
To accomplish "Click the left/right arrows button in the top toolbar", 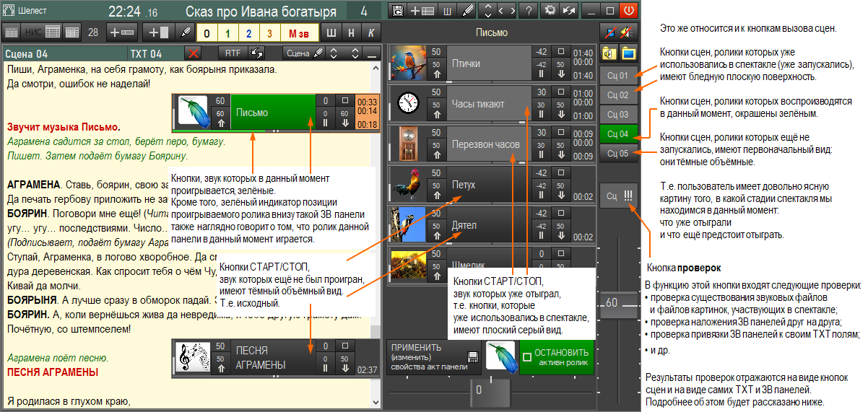I will pyautogui.click(x=507, y=11).
